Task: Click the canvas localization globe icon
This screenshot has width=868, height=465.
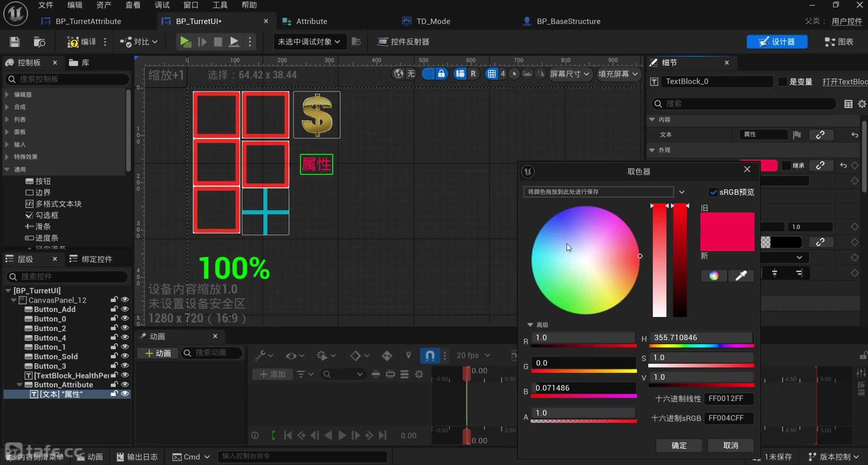Action: [398, 74]
